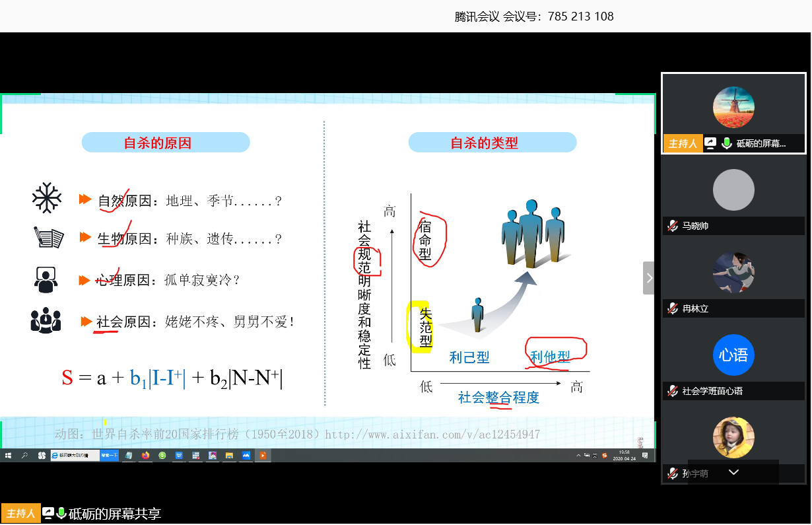812x525 pixels.
Task: Click the screen share icon in bottom-left bar
Action: point(48,514)
